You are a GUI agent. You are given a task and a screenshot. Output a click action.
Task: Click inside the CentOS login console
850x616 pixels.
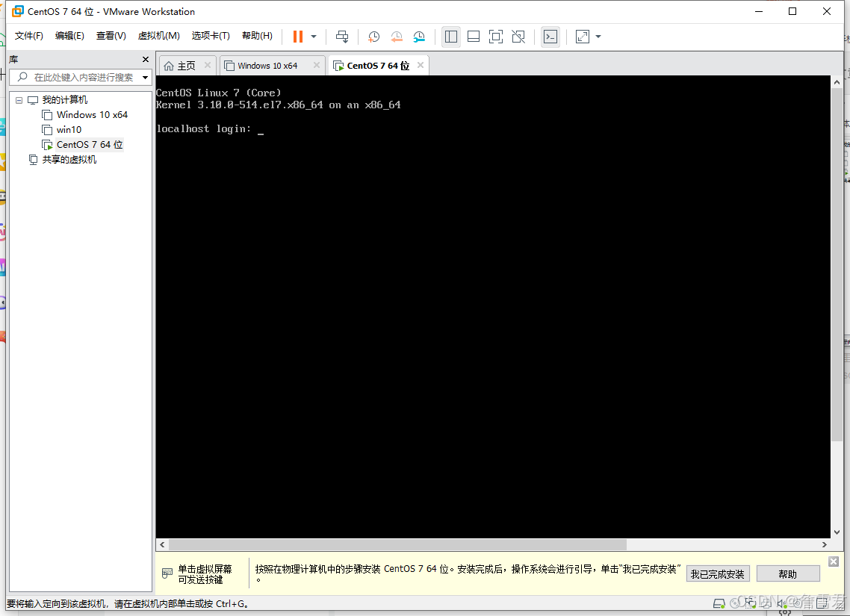[x=493, y=307]
